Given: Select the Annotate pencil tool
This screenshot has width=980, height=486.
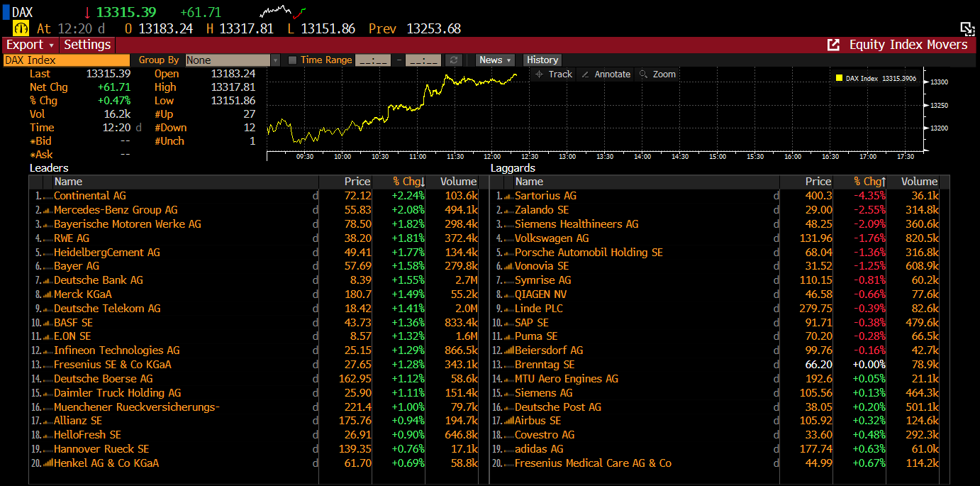Looking at the screenshot, I should [x=606, y=74].
